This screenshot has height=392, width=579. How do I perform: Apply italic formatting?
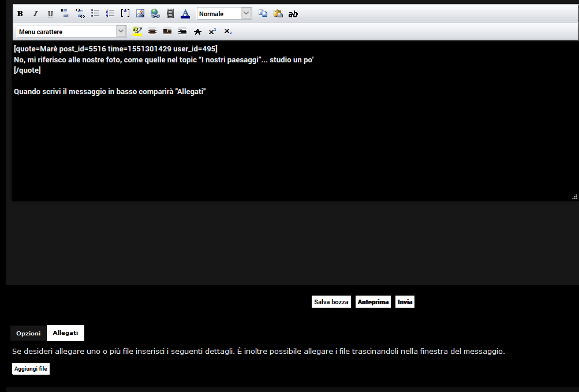35,13
